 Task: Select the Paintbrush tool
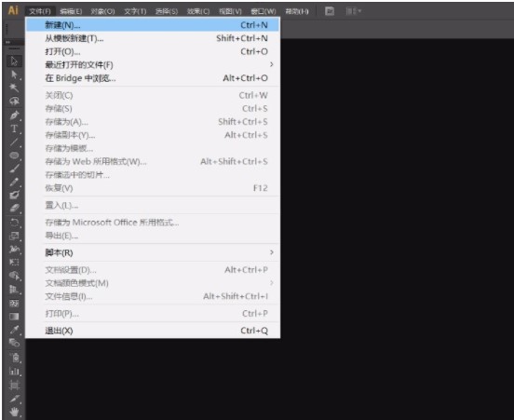pos(14,169)
